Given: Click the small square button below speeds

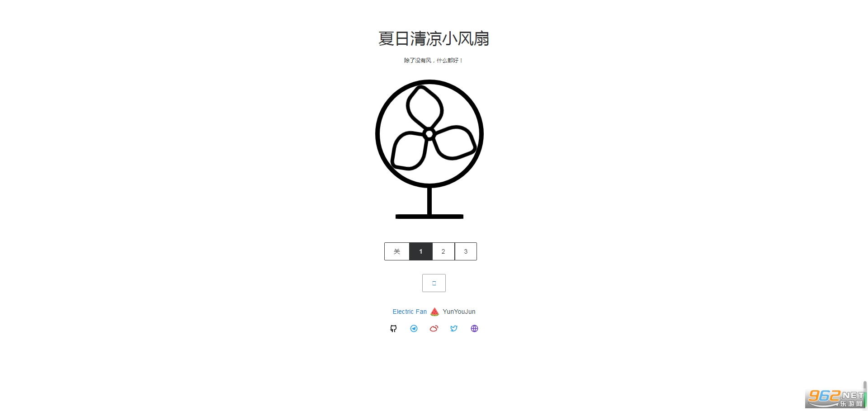Looking at the screenshot, I should (x=434, y=283).
